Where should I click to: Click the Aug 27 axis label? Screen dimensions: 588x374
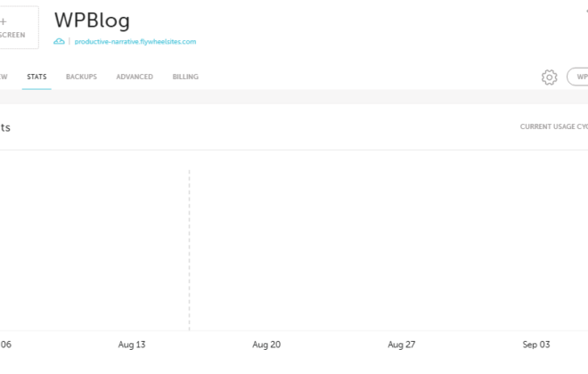(x=401, y=345)
